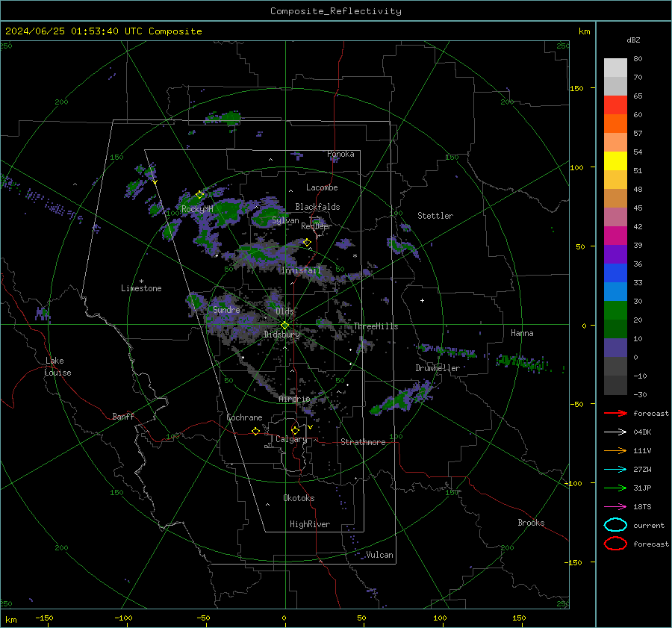This screenshot has height=628, width=672.
Task: Click the Lacombe label
Action: (x=322, y=187)
